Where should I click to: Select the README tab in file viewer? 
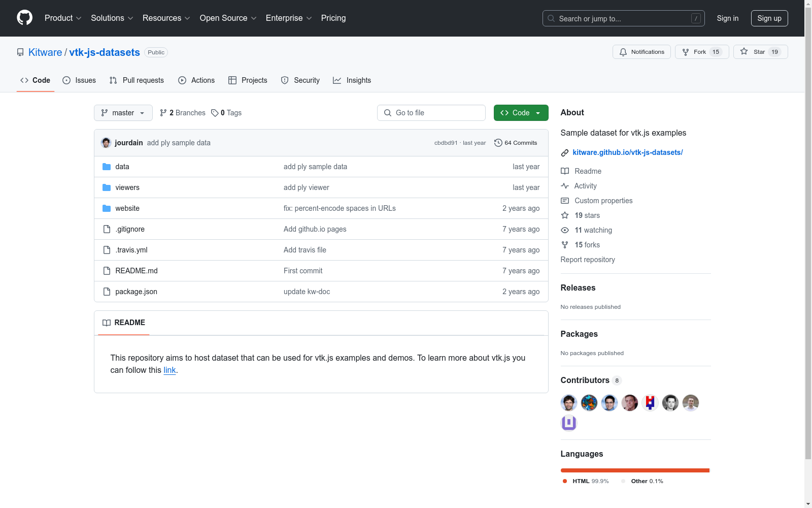point(124,323)
